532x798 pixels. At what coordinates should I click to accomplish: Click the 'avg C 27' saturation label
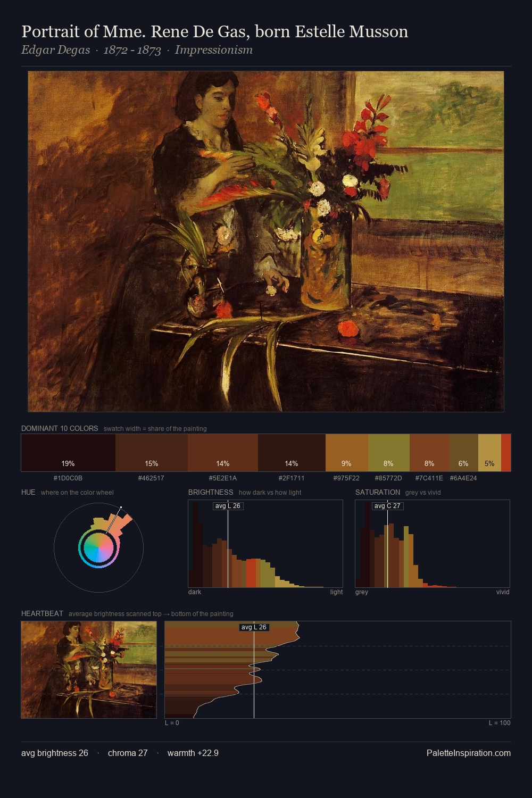[387, 506]
